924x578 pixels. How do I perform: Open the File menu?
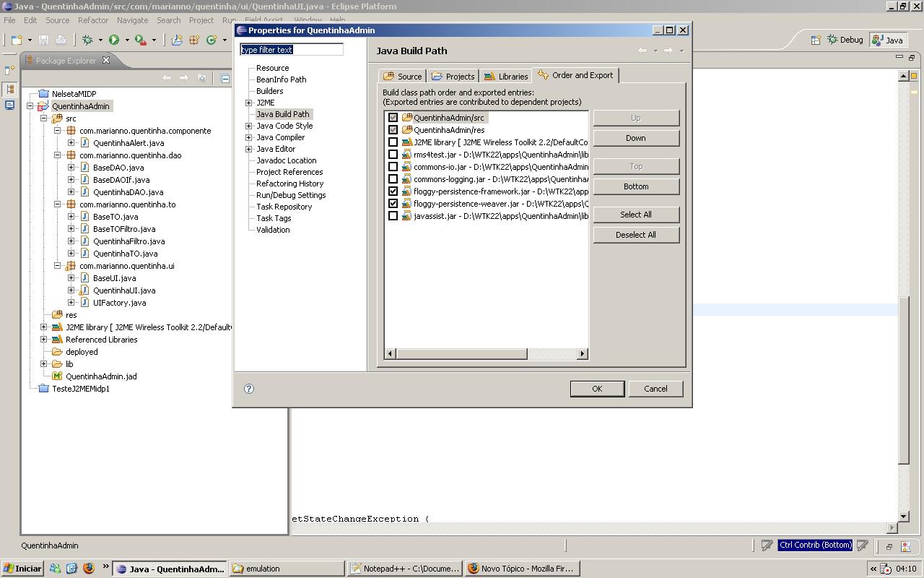point(9,20)
